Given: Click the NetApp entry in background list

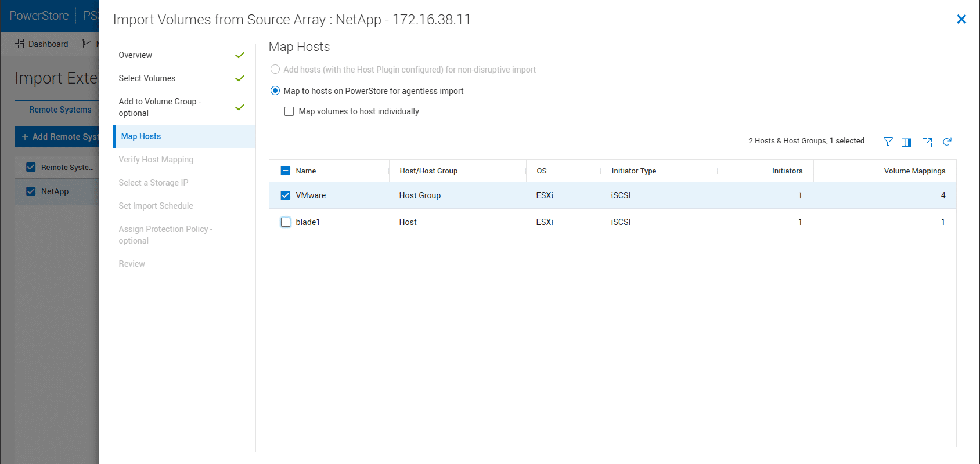Looking at the screenshot, I should coord(55,191).
